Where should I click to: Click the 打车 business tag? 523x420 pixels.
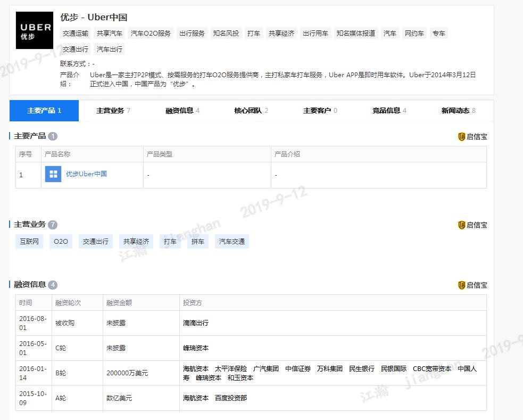(170, 241)
